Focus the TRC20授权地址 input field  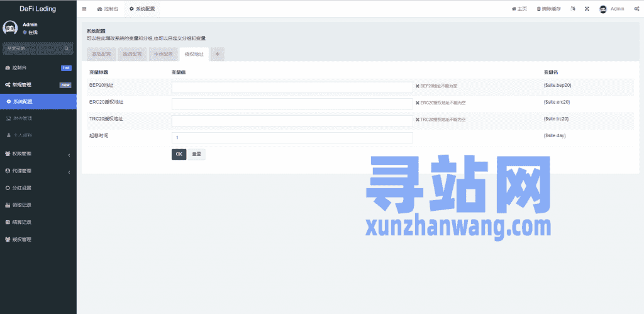[292, 121]
